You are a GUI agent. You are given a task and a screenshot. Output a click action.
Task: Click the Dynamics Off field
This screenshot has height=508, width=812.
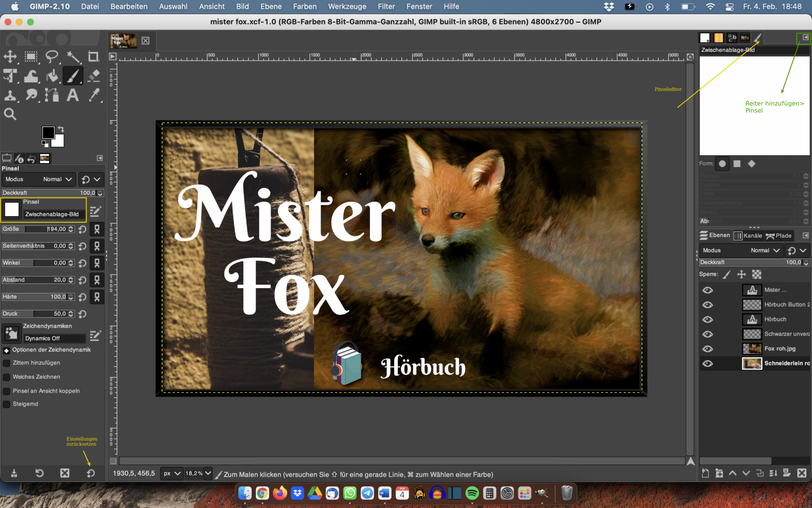(x=54, y=339)
